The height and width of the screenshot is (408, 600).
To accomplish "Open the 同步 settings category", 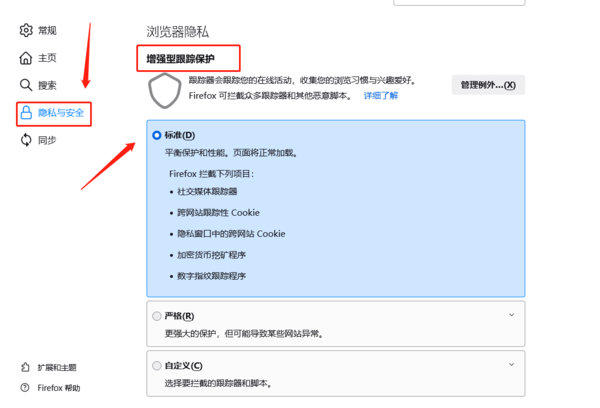I will [38, 140].
